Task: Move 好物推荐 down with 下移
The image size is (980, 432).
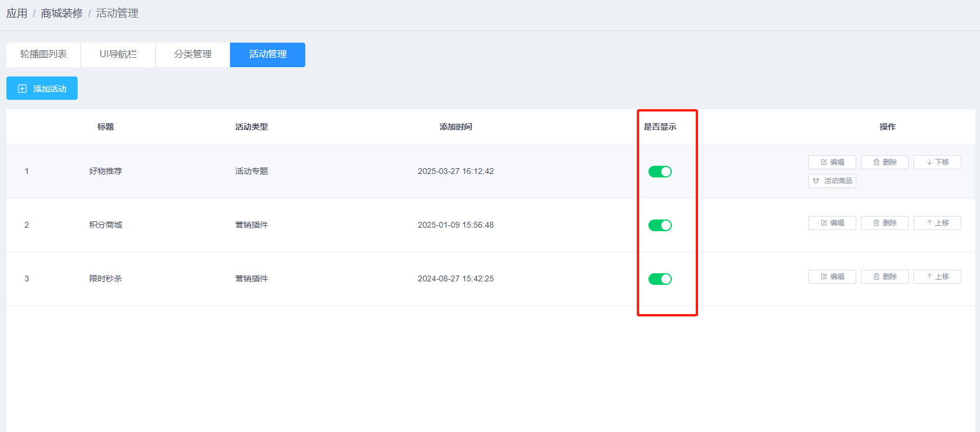Action: 937,162
